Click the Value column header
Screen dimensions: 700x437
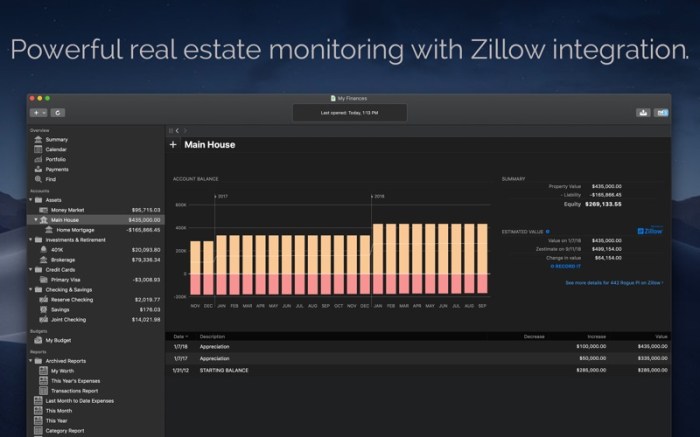[661, 337]
